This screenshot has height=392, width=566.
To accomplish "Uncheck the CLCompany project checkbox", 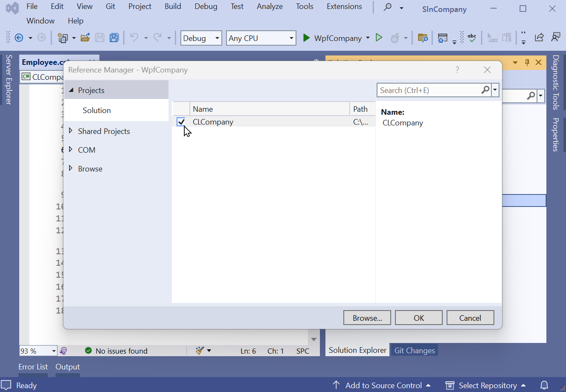I will (181, 122).
